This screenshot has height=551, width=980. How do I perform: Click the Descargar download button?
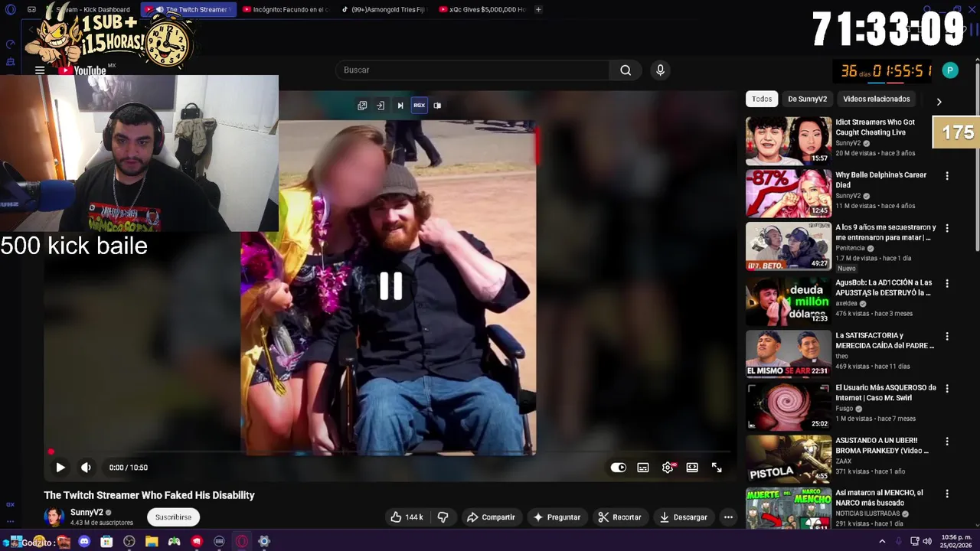(684, 517)
